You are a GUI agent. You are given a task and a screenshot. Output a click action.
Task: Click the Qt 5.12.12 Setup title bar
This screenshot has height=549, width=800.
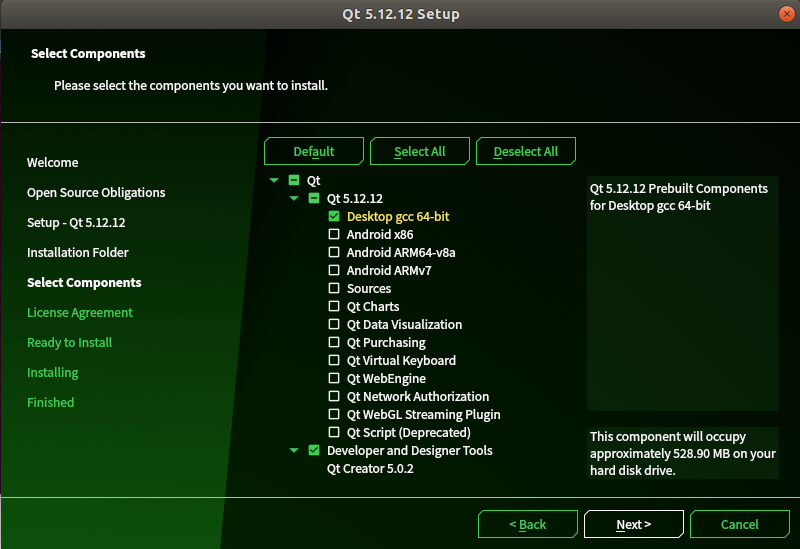point(401,14)
